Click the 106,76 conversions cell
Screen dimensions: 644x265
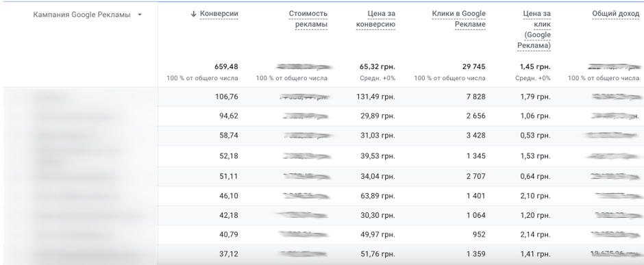point(227,97)
